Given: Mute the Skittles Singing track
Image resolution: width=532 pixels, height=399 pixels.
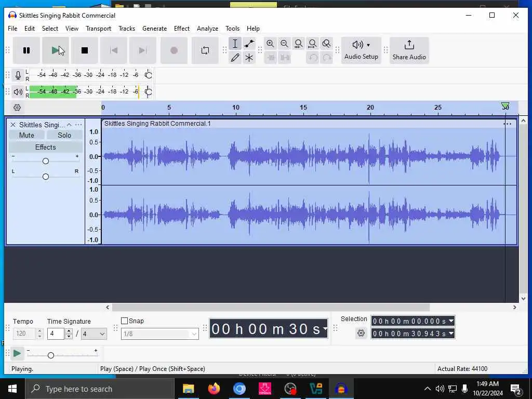Looking at the screenshot, I should click(x=26, y=135).
